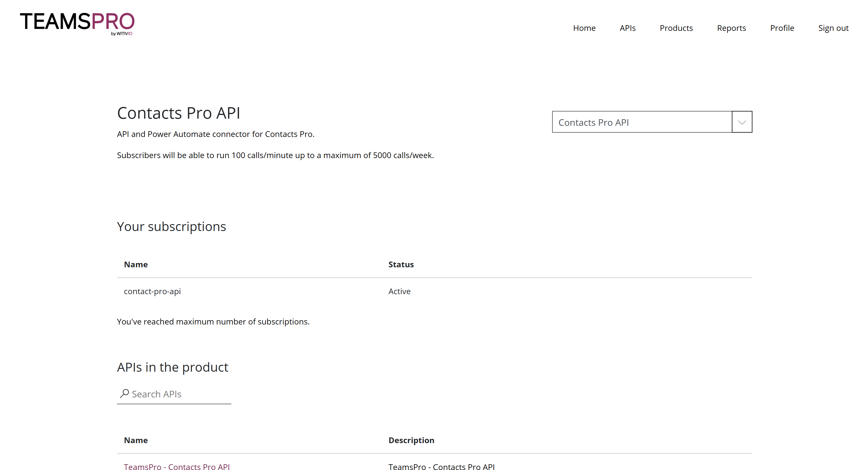The height and width of the screenshot is (470, 868).
Task: Click the Status column header to sort
Action: click(x=401, y=264)
